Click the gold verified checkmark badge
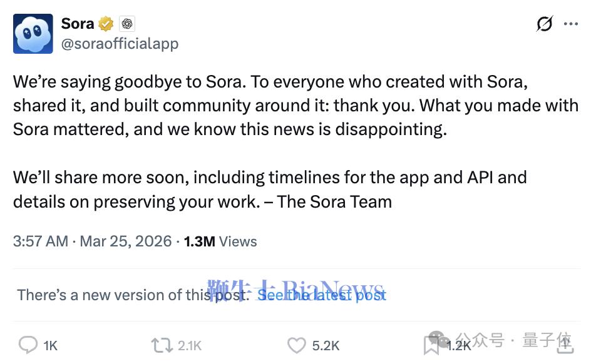This screenshot has height=364, width=591. (x=105, y=23)
